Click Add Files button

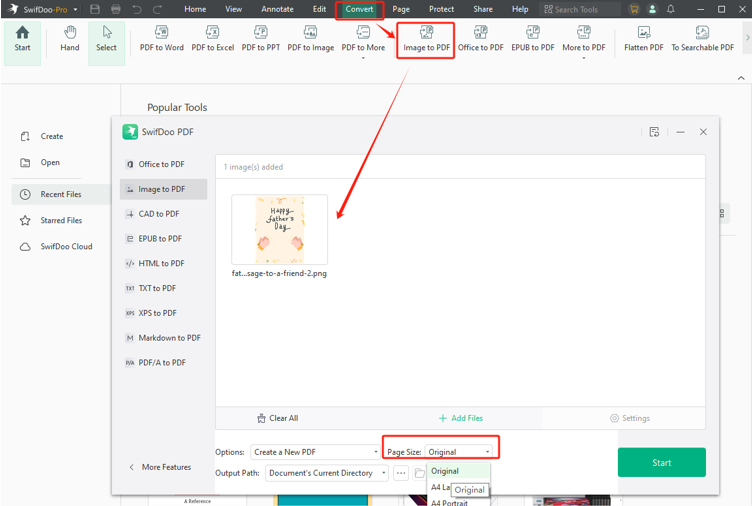[461, 418]
